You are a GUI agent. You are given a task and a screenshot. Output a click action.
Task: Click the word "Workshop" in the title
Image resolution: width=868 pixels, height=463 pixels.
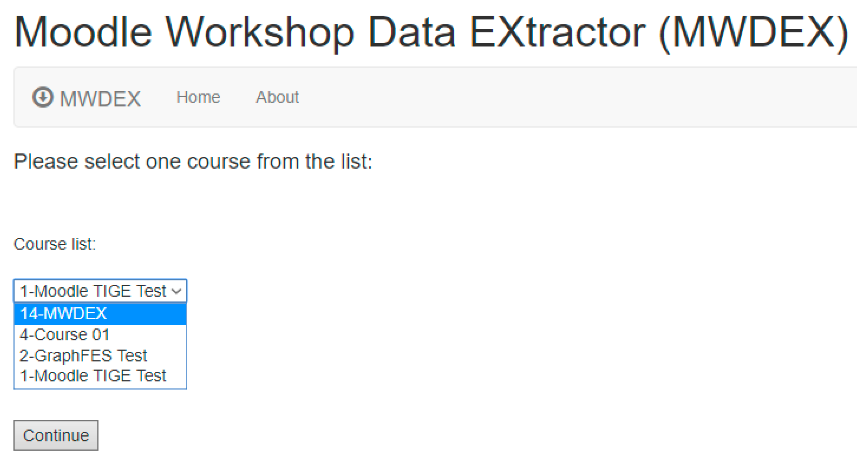click(260, 32)
